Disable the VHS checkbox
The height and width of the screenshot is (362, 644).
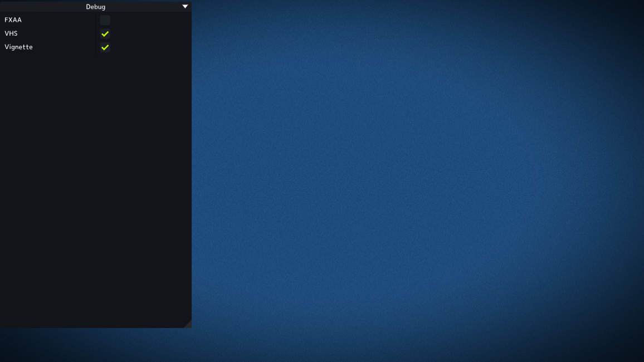click(x=105, y=33)
